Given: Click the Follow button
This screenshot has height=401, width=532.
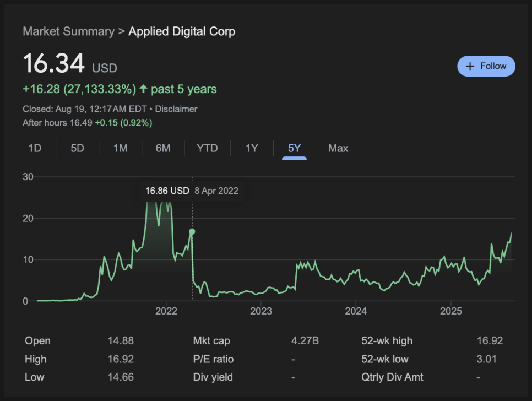Looking at the screenshot, I should [x=486, y=66].
